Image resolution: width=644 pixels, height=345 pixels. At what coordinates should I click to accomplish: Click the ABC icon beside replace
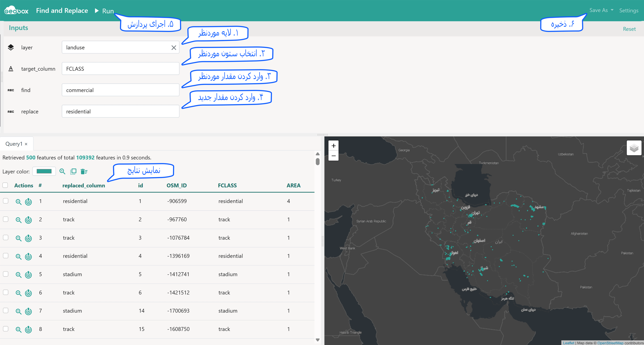pyautogui.click(x=11, y=111)
